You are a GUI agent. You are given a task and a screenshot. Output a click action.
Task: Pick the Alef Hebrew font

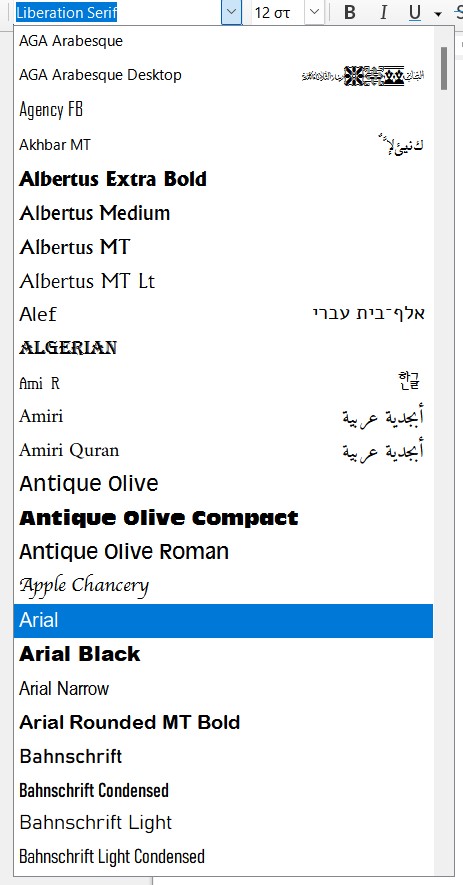tap(223, 314)
